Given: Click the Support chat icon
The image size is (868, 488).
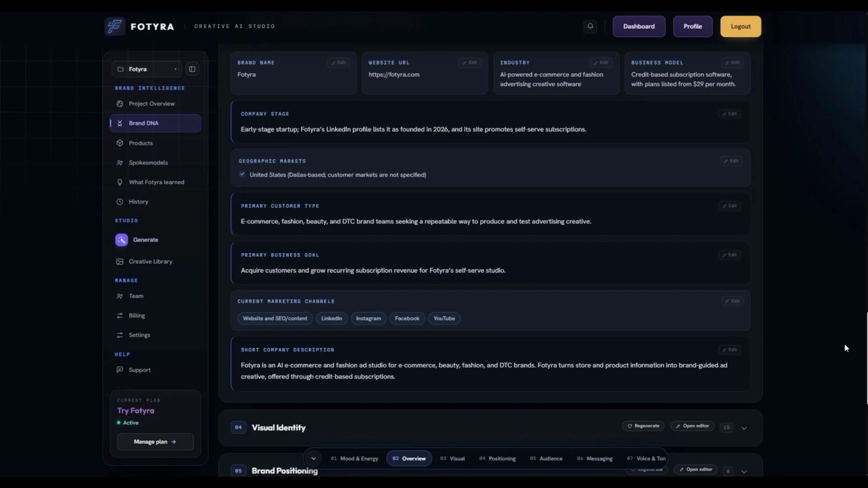Looking at the screenshot, I should point(120,370).
